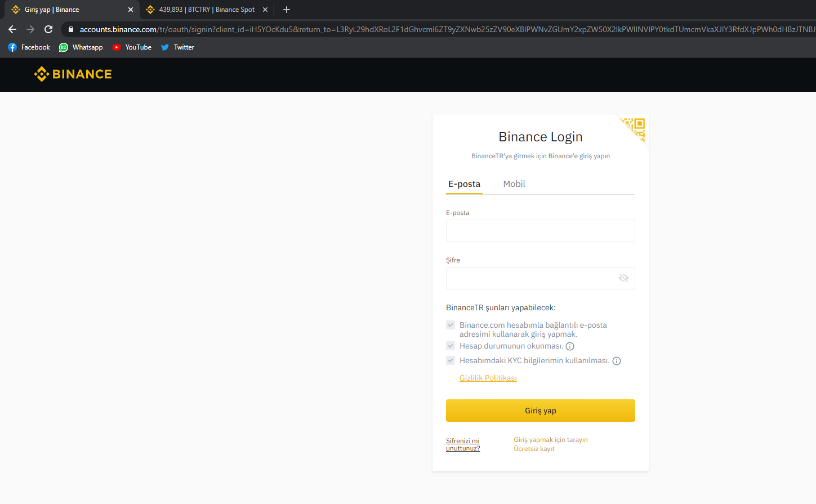This screenshot has width=816, height=504.
Task: Show info for KYC bilgilerimin kullanılması
Action: (x=617, y=361)
